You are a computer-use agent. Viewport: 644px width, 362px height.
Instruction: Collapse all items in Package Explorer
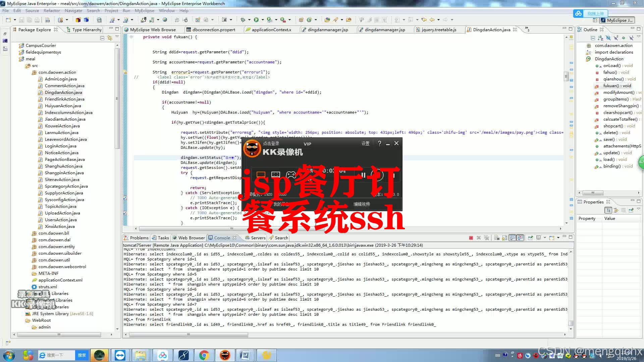(102, 38)
